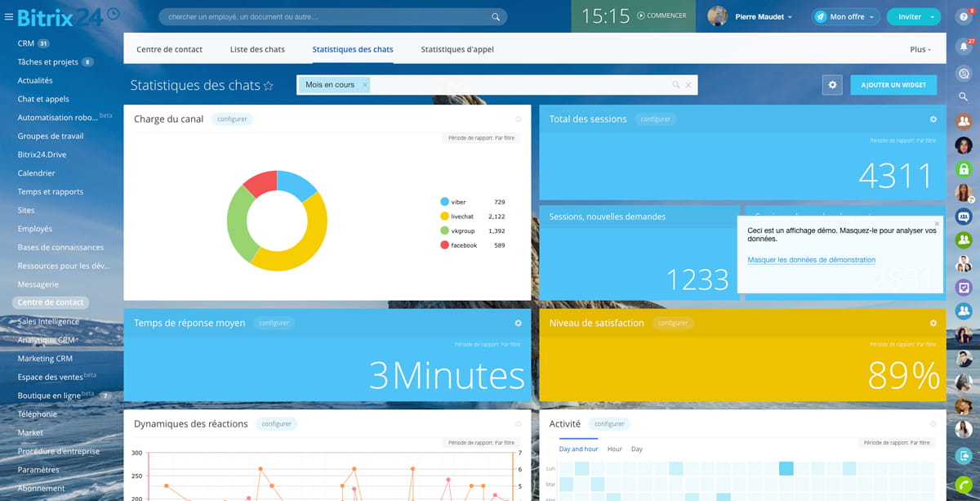Image resolution: width=980 pixels, height=501 pixels.
Task: Click the yellow livechat legend swatch
Action: [444, 217]
